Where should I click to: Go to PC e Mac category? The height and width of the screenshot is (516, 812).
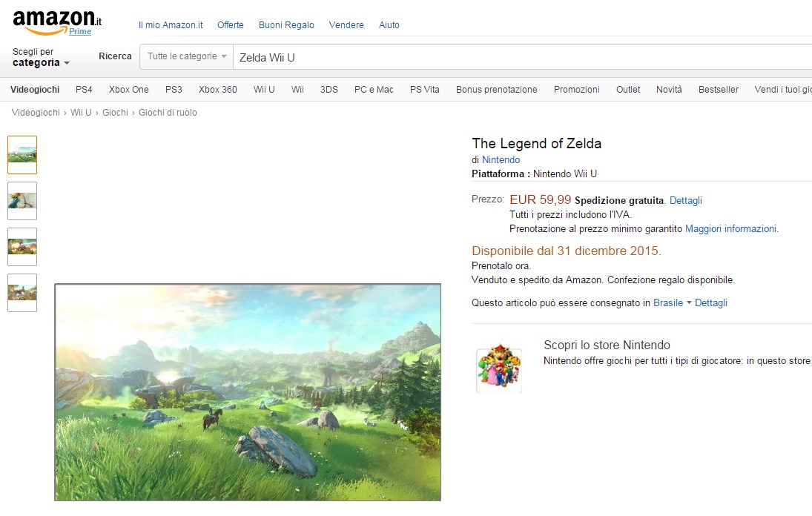[x=374, y=90]
